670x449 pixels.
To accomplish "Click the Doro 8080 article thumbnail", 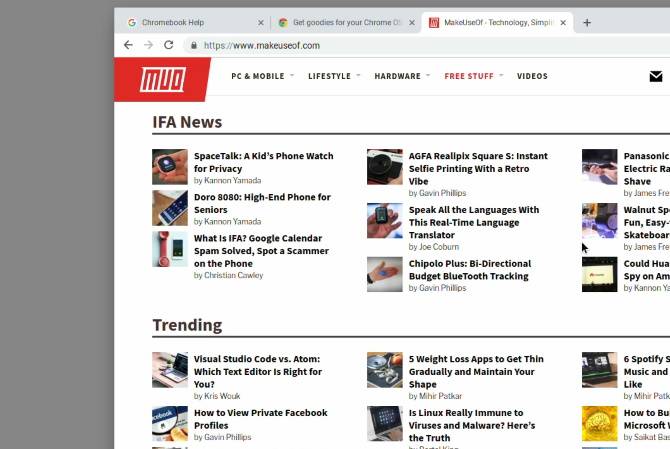I will point(170,208).
